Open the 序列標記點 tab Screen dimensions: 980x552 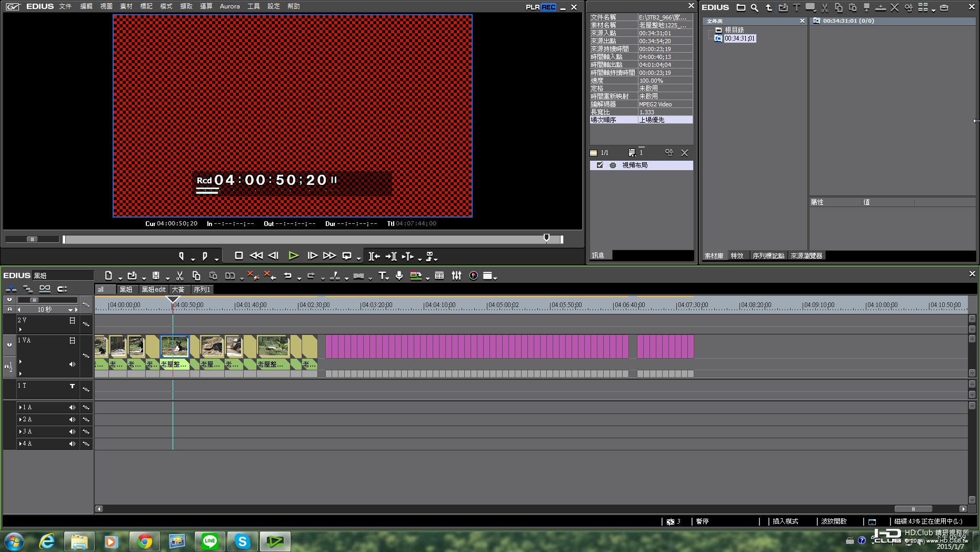(x=768, y=255)
